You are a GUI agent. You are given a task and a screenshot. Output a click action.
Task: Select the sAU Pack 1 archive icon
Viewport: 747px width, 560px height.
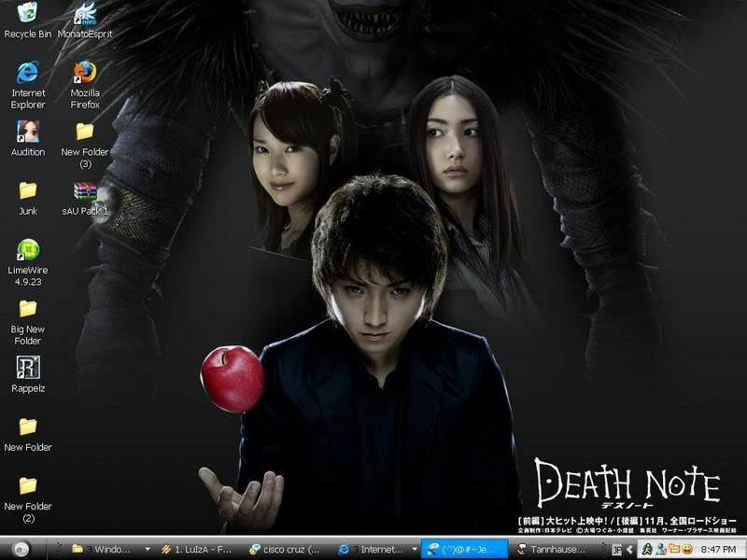85,198
